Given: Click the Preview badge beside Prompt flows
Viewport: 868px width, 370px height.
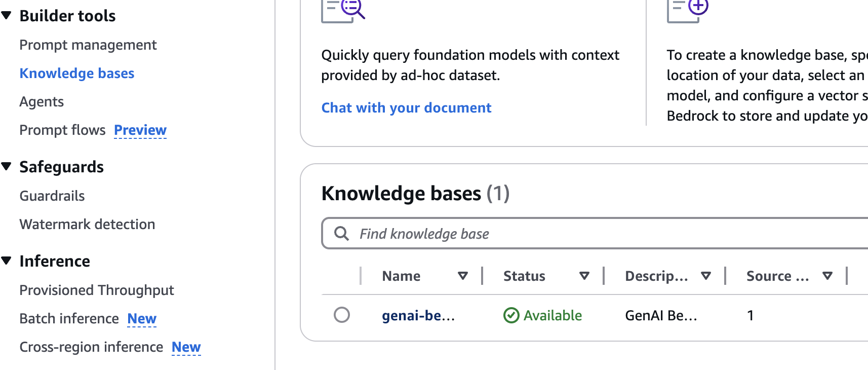Looking at the screenshot, I should [140, 130].
